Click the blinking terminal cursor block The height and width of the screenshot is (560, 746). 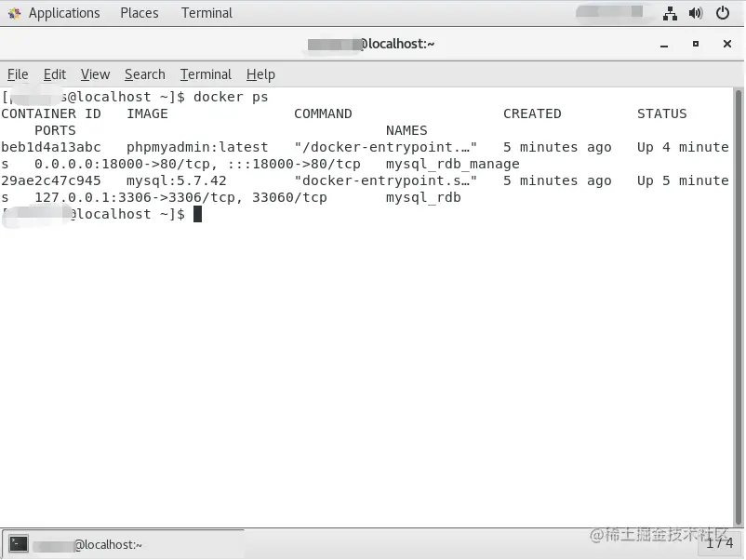(196, 214)
